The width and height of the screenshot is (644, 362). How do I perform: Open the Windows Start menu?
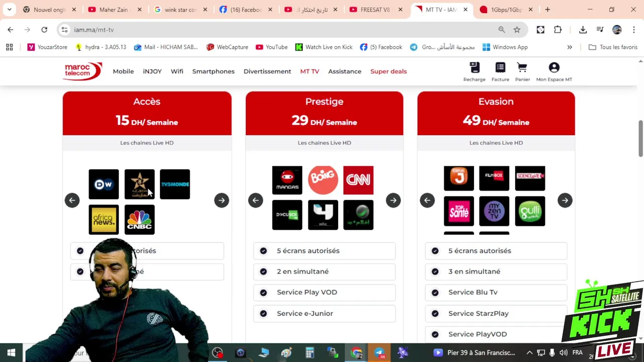[x=11, y=352]
